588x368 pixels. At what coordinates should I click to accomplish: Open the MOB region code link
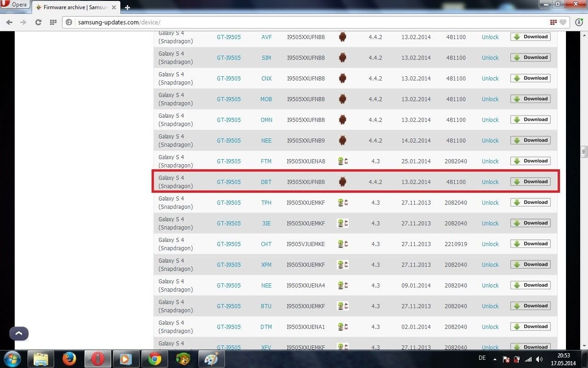point(266,99)
